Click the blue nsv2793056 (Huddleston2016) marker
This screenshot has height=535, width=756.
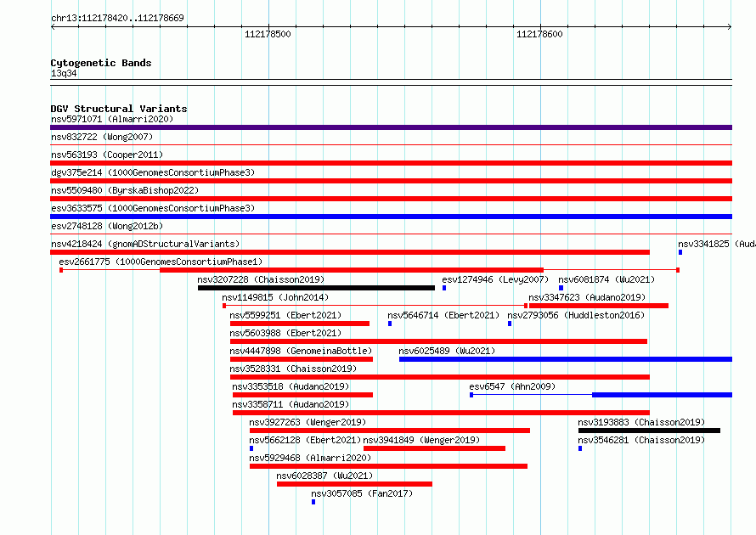point(510,324)
